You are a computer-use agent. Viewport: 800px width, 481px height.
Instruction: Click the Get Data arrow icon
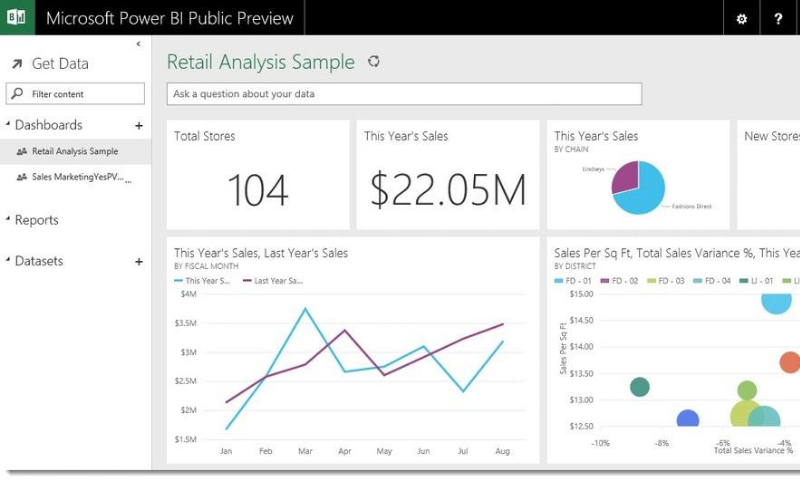(17, 64)
